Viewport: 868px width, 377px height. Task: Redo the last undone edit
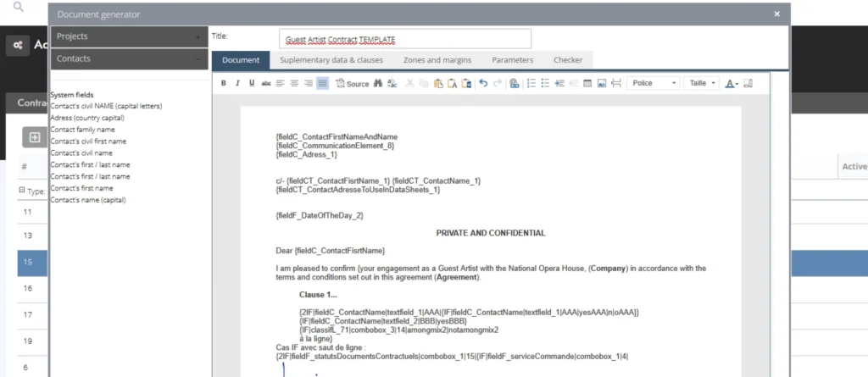click(x=497, y=84)
